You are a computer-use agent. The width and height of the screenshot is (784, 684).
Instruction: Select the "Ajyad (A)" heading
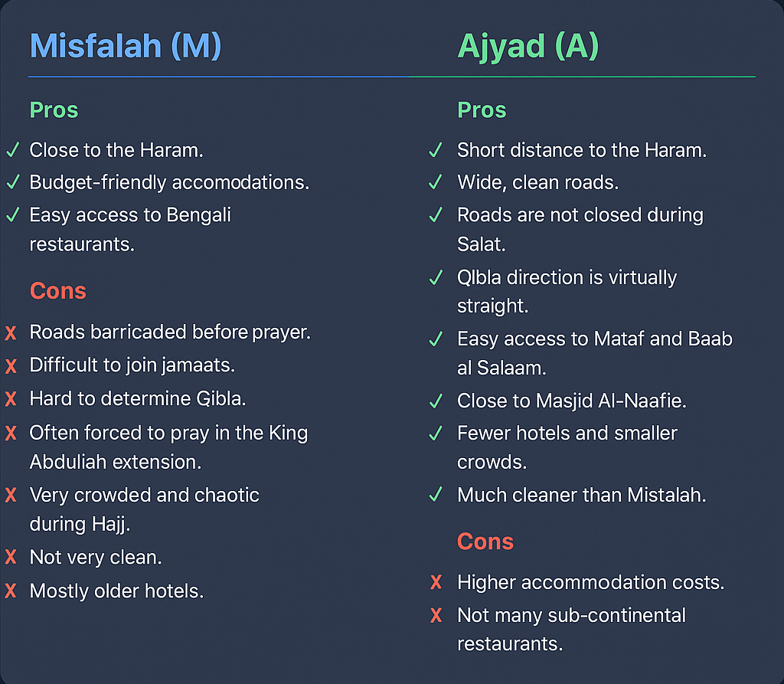pyautogui.click(x=528, y=47)
